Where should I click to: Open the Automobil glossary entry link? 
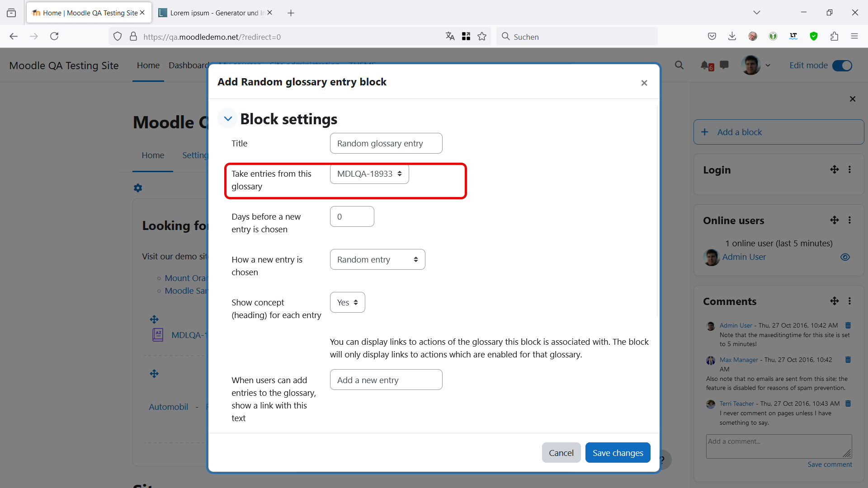pyautogui.click(x=169, y=407)
